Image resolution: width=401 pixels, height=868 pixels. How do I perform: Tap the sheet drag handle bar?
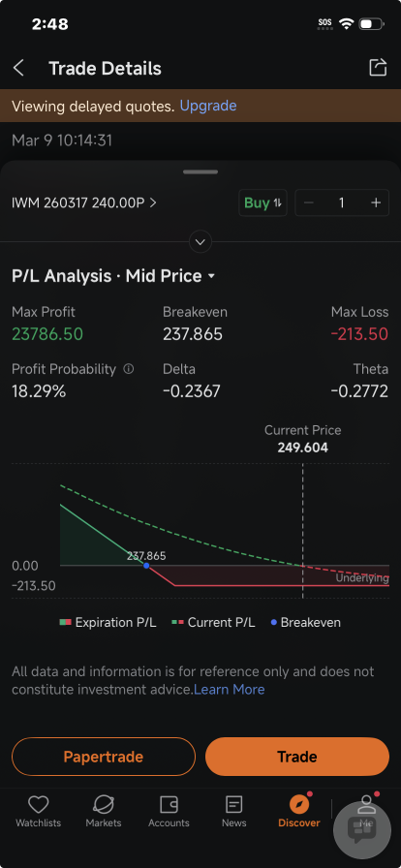click(x=200, y=172)
